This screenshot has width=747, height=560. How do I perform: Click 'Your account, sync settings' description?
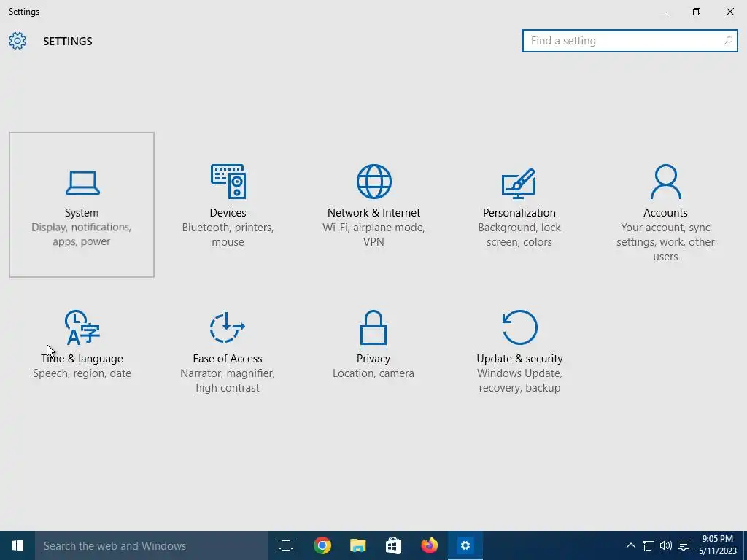665,242
